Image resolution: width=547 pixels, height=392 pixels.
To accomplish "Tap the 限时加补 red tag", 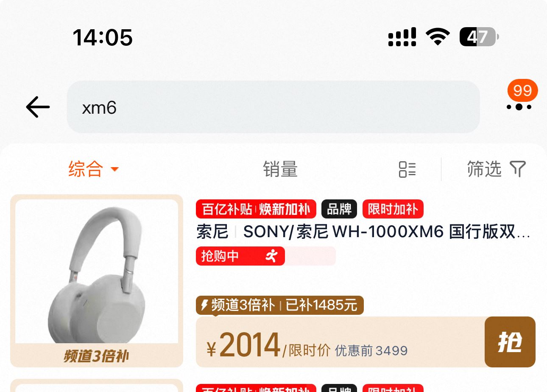I will click(x=393, y=209).
